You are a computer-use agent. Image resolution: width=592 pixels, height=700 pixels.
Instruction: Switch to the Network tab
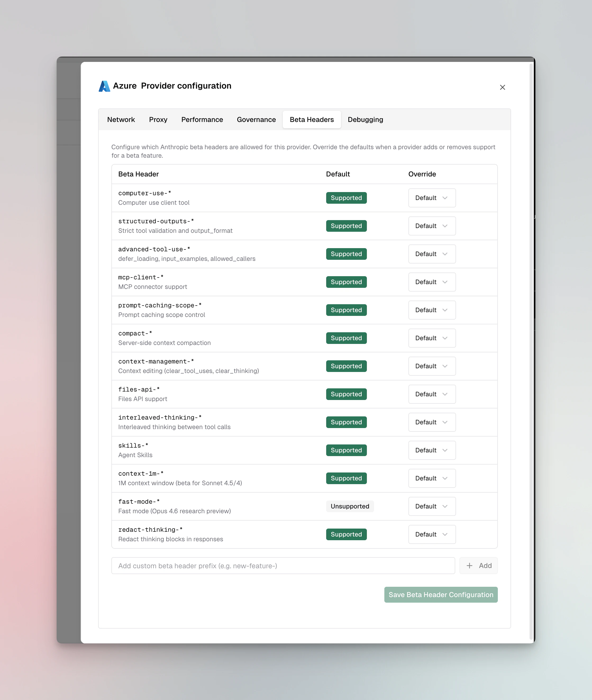121,120
